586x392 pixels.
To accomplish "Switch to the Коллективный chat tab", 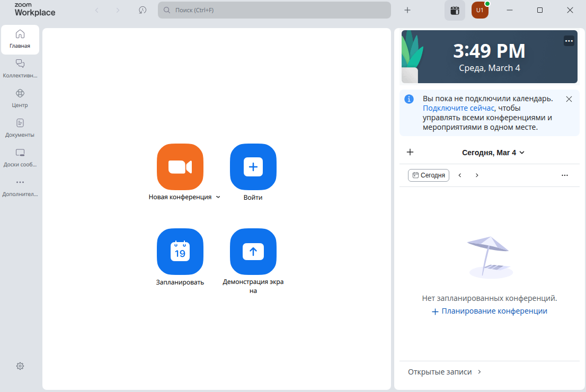I will [x=20, y=68].
